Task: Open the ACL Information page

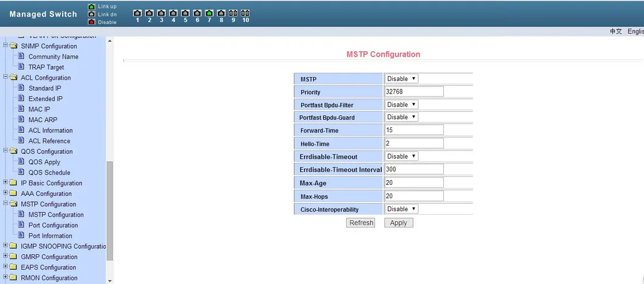Action: 50,130
